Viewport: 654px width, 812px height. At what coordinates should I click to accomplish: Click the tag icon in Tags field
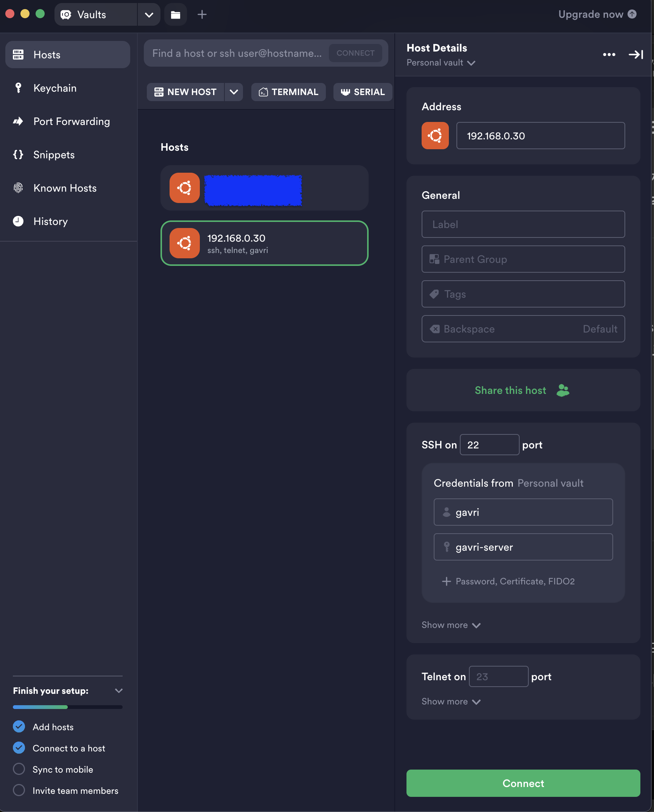pyautogui.click(x=434, y=294)
